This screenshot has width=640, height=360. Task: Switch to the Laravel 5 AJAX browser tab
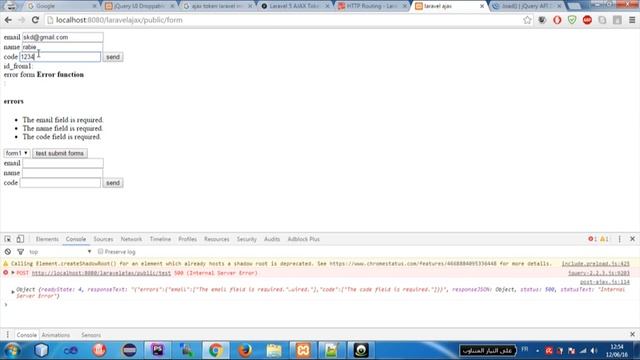295,6
